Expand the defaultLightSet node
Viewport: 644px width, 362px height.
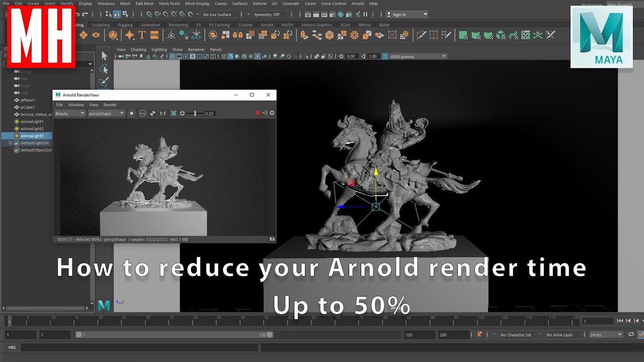(10, 143)
